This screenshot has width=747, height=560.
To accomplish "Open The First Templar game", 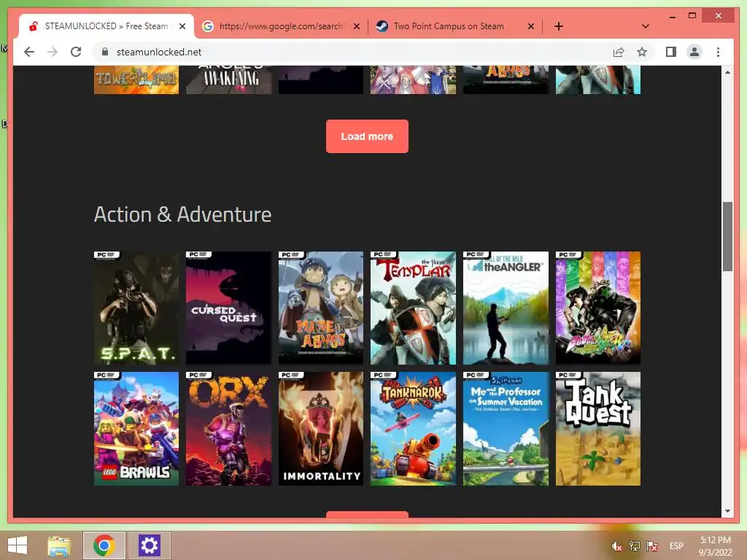I will pos(413,308).
